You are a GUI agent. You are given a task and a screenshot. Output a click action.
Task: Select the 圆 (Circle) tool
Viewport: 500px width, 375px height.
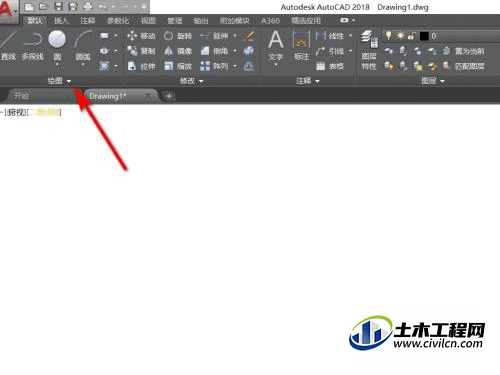click(57, 46)
